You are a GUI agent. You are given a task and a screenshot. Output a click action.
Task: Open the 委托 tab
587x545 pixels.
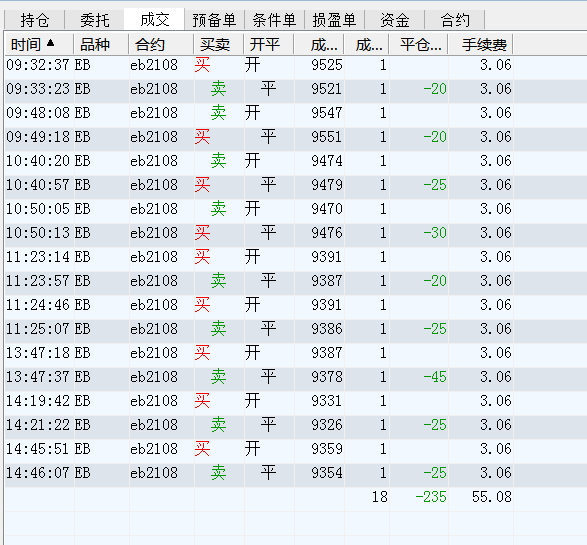click(94, 20)
